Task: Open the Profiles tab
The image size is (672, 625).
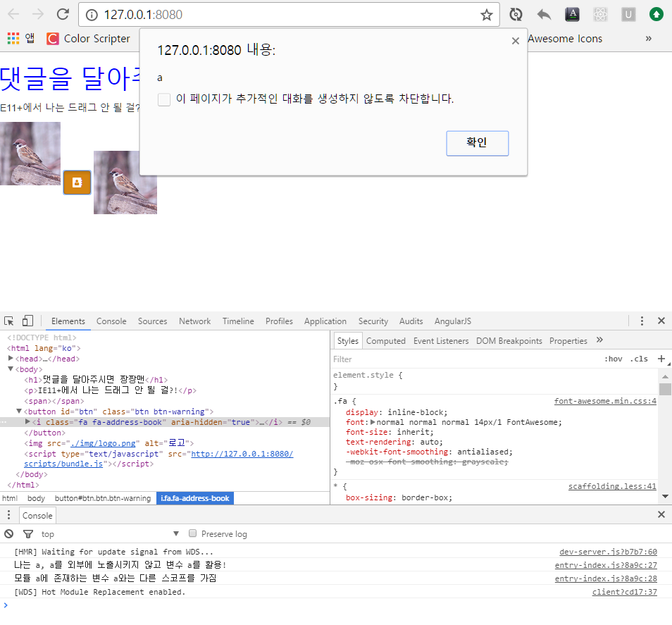Action: pos(279,321)
